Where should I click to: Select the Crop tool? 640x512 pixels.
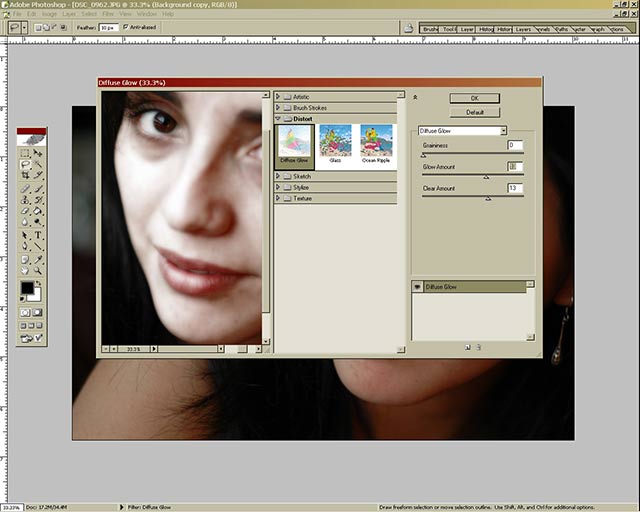[25, 175]
